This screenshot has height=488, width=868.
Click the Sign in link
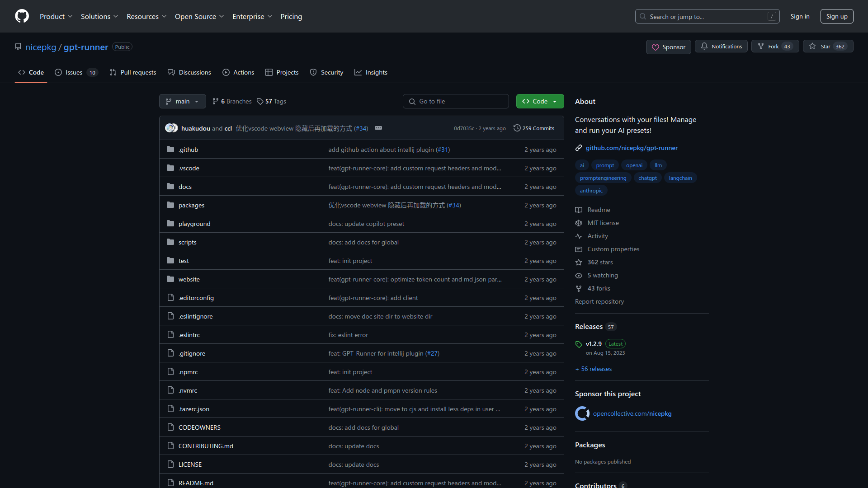pos(800,16)
